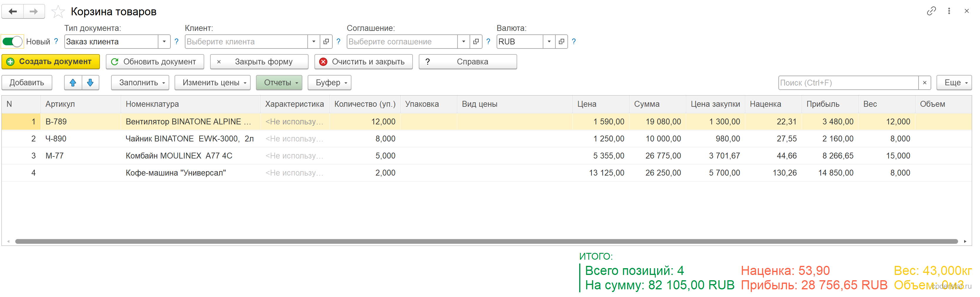
Task: Open the Буфер menu
Action: tap(329, 83)
